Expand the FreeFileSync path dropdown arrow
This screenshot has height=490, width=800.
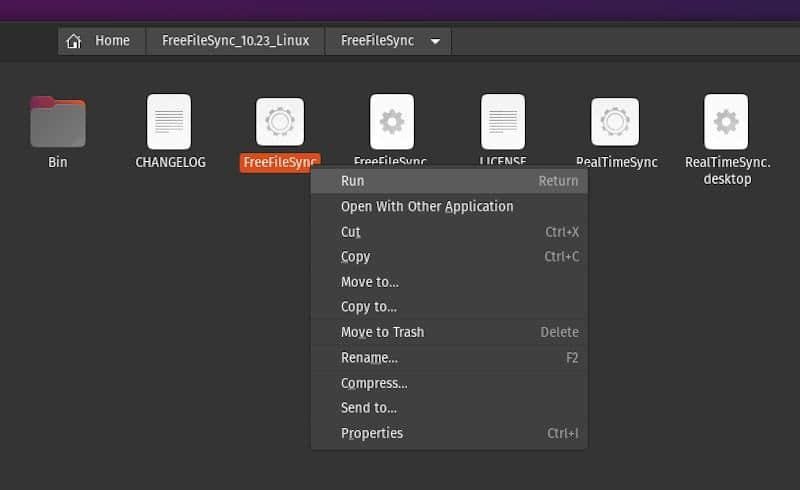tap(435, 41)
